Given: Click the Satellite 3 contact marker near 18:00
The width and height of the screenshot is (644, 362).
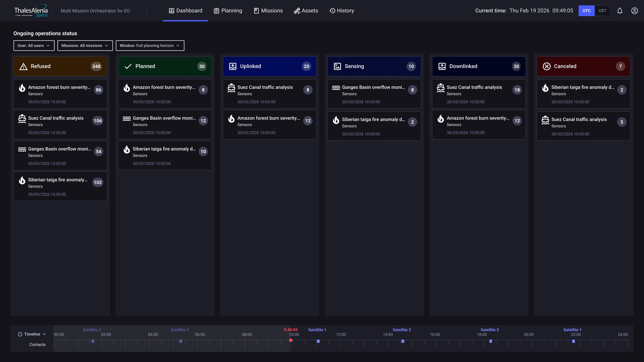Looking at the screenshot, I should coord(491,341).
